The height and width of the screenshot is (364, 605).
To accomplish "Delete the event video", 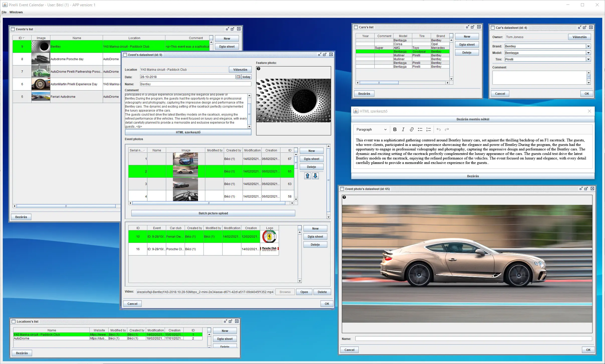I will coord(322,292).
